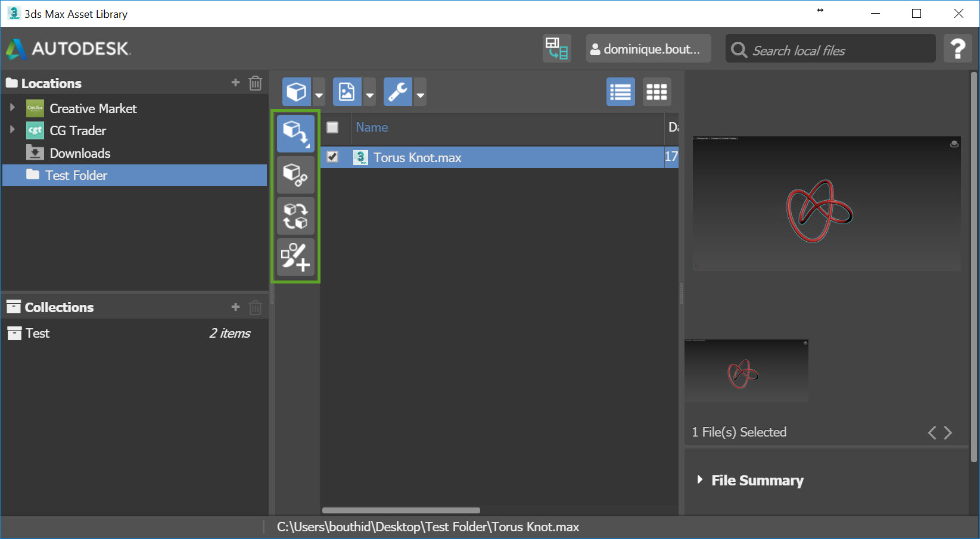
Task: Uncheck the Torus Knot.max checkbox
Action: click(332, 157)
